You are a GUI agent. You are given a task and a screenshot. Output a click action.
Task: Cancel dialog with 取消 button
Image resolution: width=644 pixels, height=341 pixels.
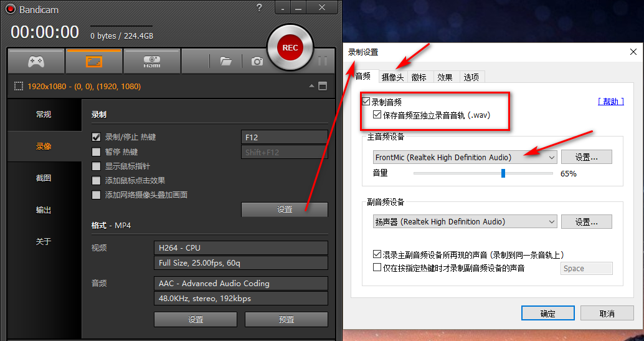607,313
